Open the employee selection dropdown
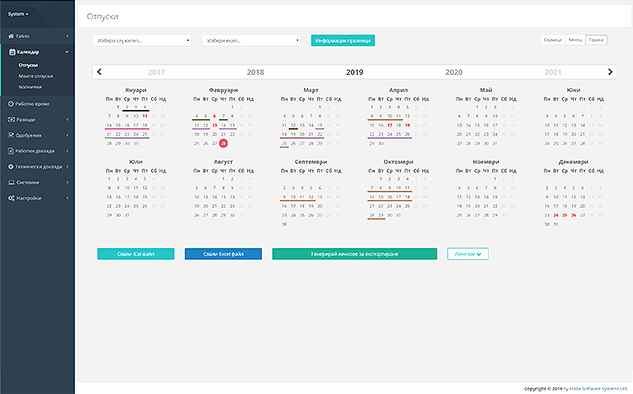The width and height of the screenshot is (633, 394). (142, 40)
